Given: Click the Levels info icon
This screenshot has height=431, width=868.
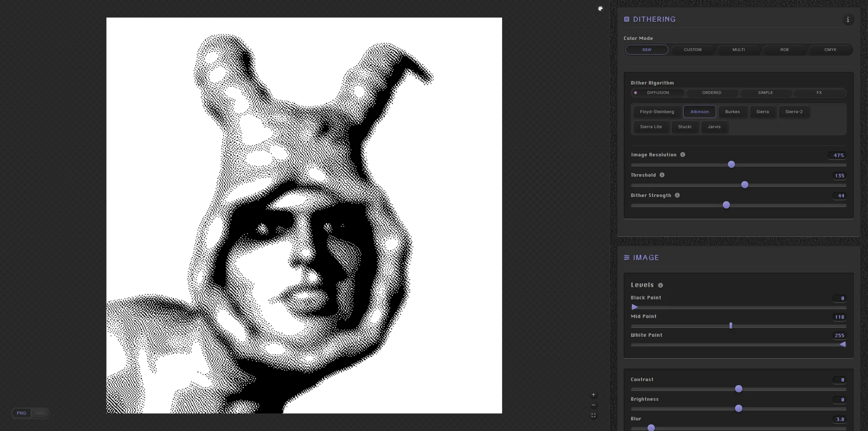Looking at the screenshot, I should click(x=661, y=286).
